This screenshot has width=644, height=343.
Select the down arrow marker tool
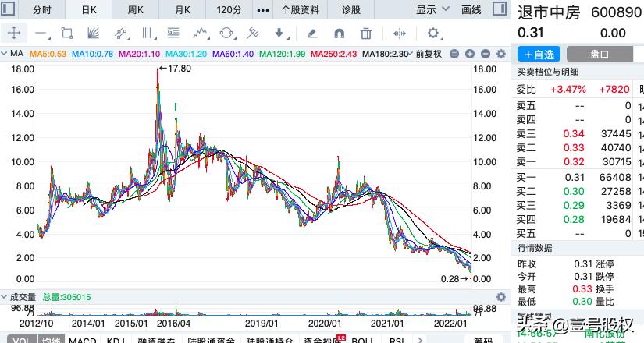click(x=280, y=34)
